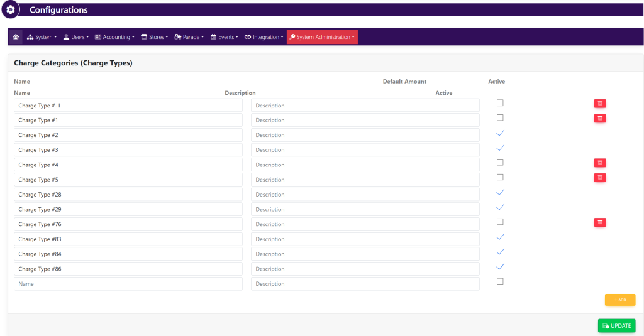Click the yellow Add button
Screen dimensions: 644x336
pos(619,300)
